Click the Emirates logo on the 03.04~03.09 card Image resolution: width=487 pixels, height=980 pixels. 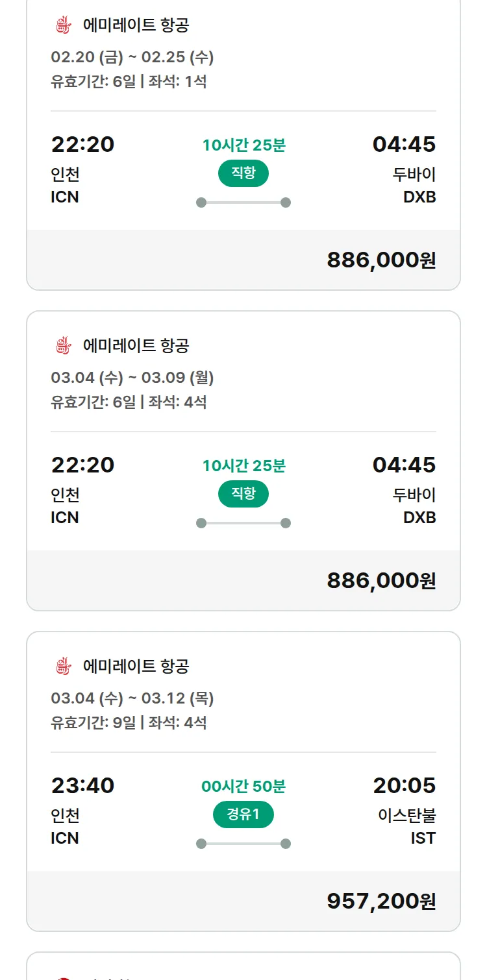click(x=62, y=345)
